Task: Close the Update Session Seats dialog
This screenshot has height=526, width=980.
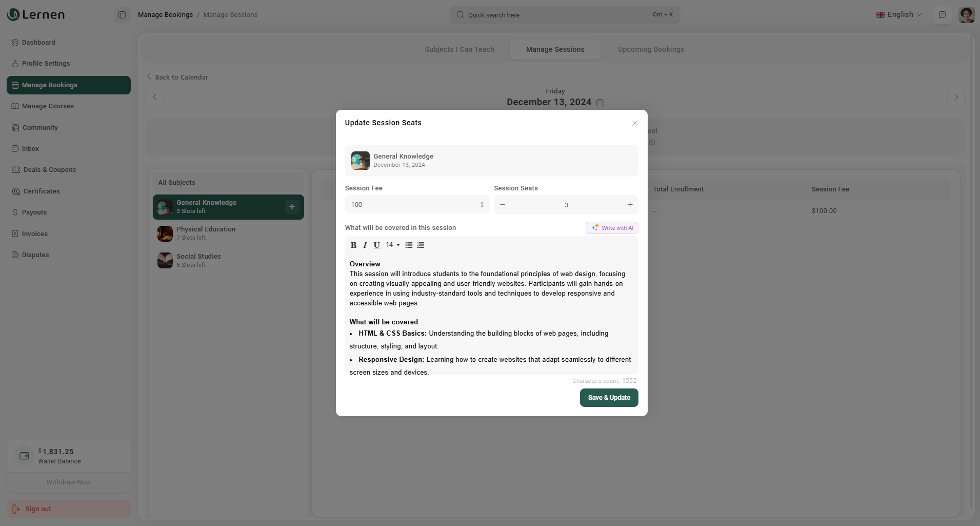Action: click(x=634, y=123)
